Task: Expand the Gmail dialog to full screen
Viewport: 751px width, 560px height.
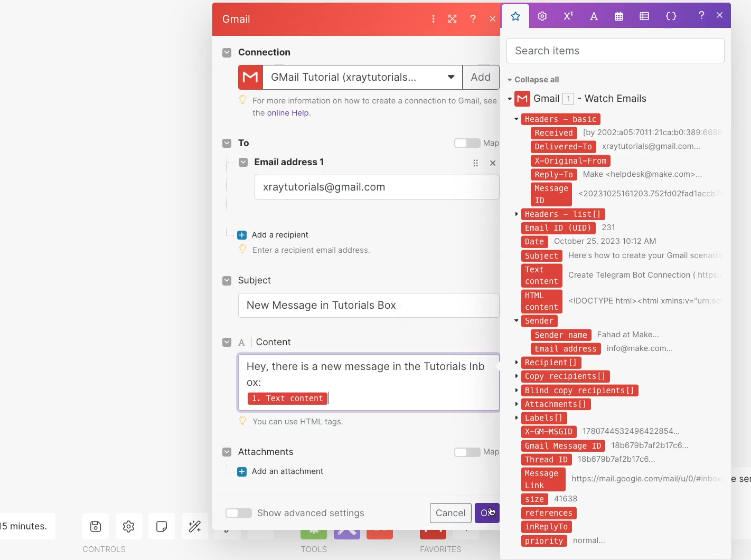Action: [453, 19]
